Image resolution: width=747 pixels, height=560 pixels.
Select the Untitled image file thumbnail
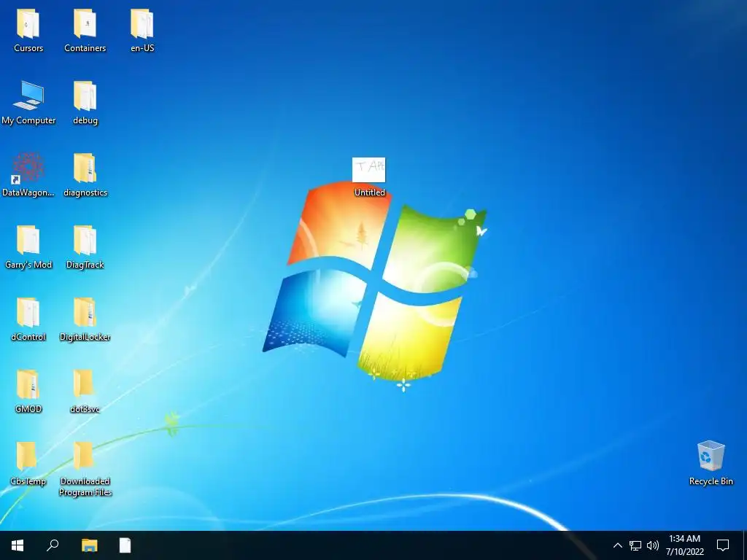[368, 170]
